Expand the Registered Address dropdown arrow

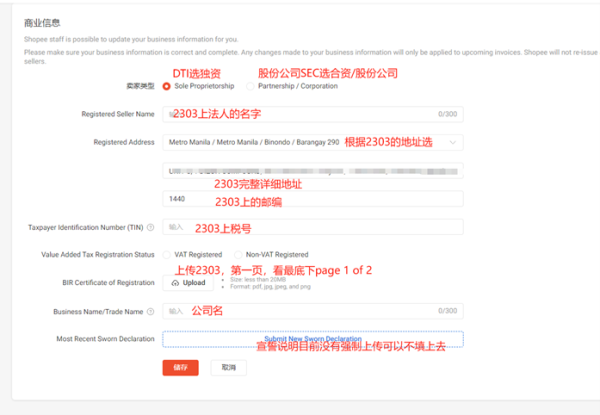[455, 143]
